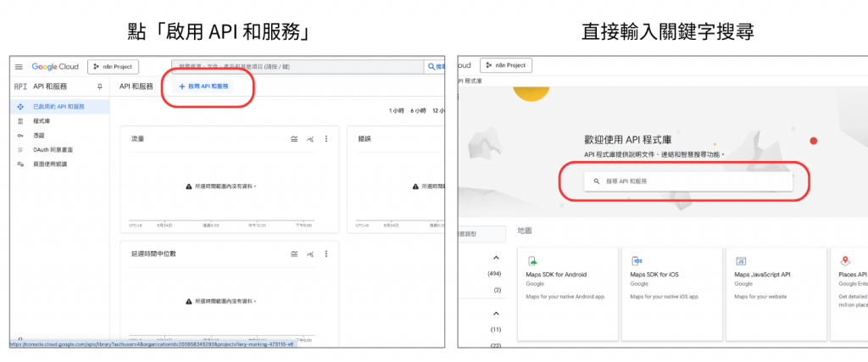
Task: Click the Google Cloud logo in left window
Action: (55, 66)
